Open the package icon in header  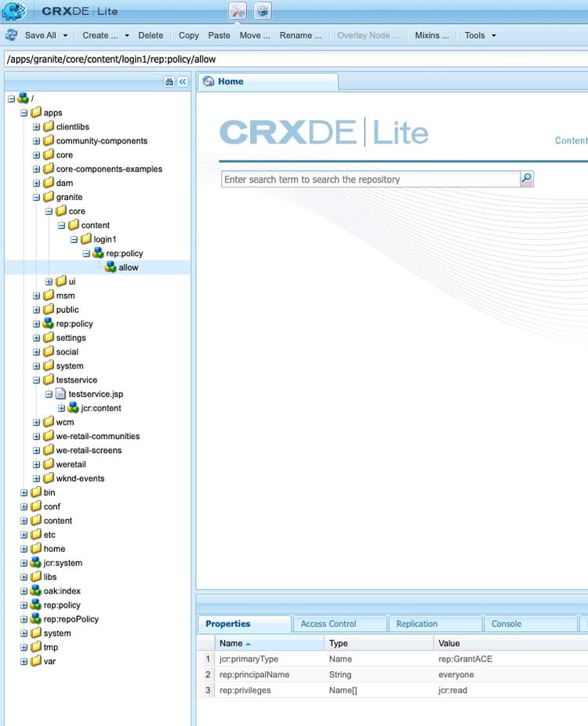[263, 12]
